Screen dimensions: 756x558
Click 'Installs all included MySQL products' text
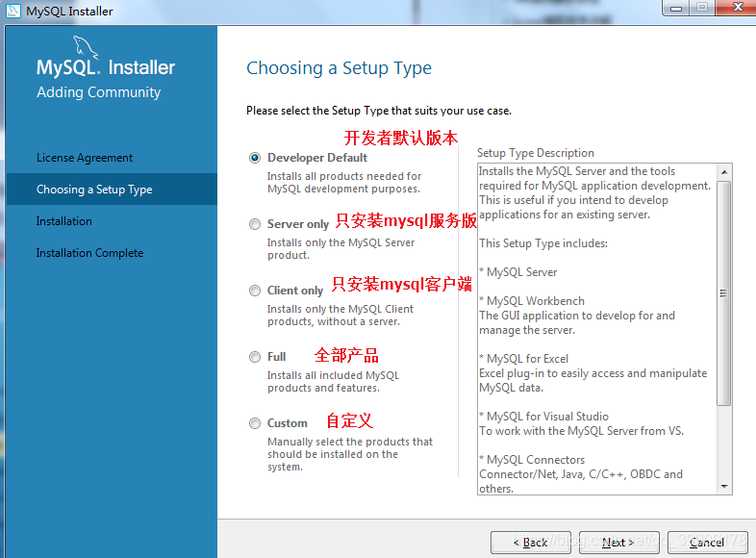coord(333,382)
